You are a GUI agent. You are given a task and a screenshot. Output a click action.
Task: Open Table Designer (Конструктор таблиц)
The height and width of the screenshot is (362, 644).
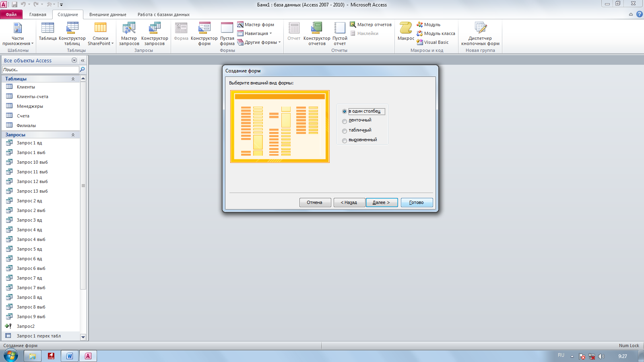coord(72,33)
